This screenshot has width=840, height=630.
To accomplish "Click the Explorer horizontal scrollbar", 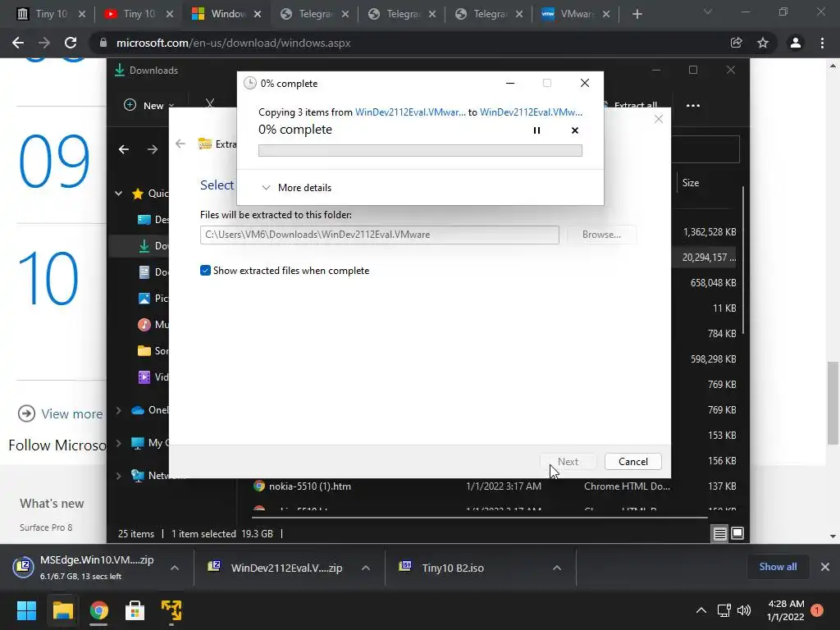I will pyautogui.click(x=479, y=518).
